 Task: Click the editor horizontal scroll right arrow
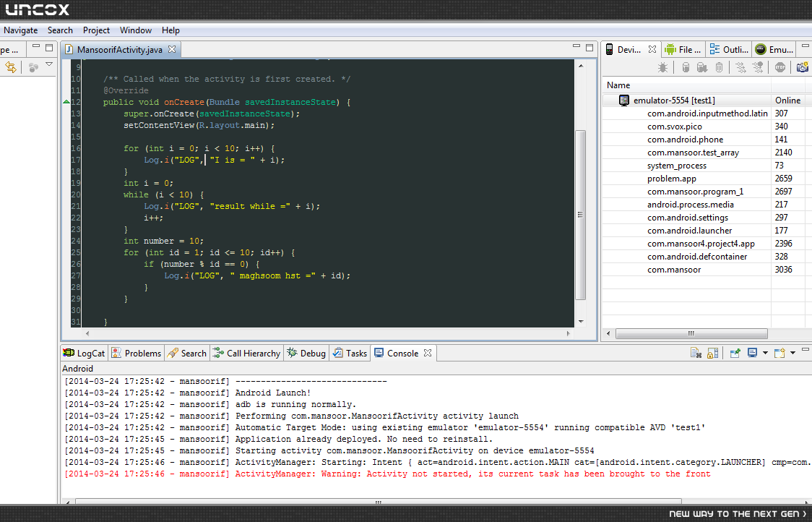click(x=568, y=333)
